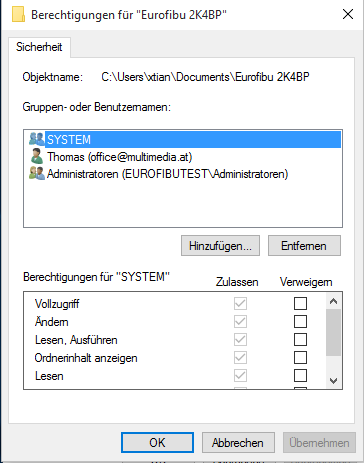Toggle Zulassen checkbox for Vollzugriff
The width and height of the screenshot is (364, 463).
[240, 303]
